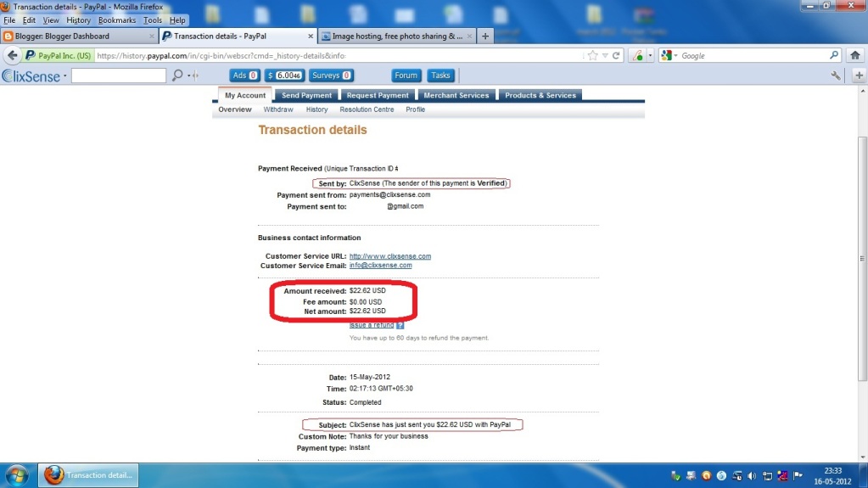Open the Request Payment tab
This screenshot has height=488, width=868.
[378, 95]
